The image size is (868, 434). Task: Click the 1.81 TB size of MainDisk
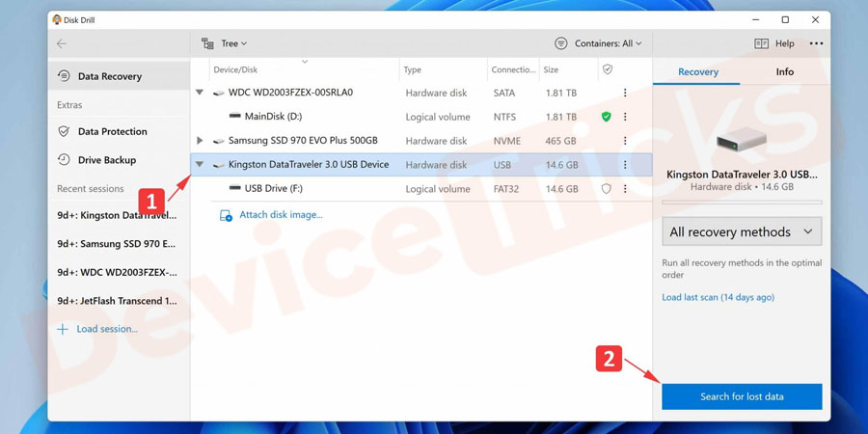(560, 117)
